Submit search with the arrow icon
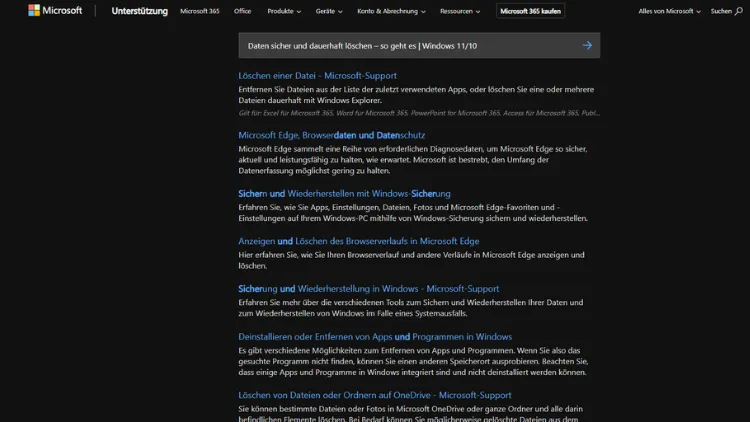The image size is (750, 422). (x=587, y=45)
